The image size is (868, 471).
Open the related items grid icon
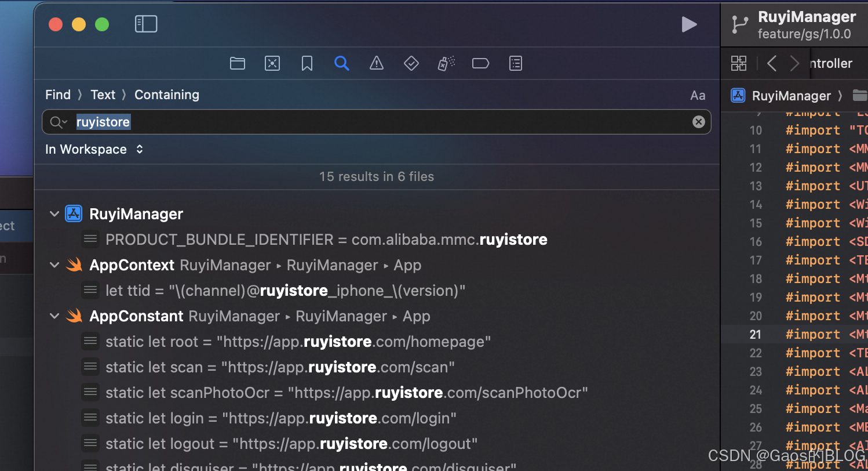click(x=739, y=63)
